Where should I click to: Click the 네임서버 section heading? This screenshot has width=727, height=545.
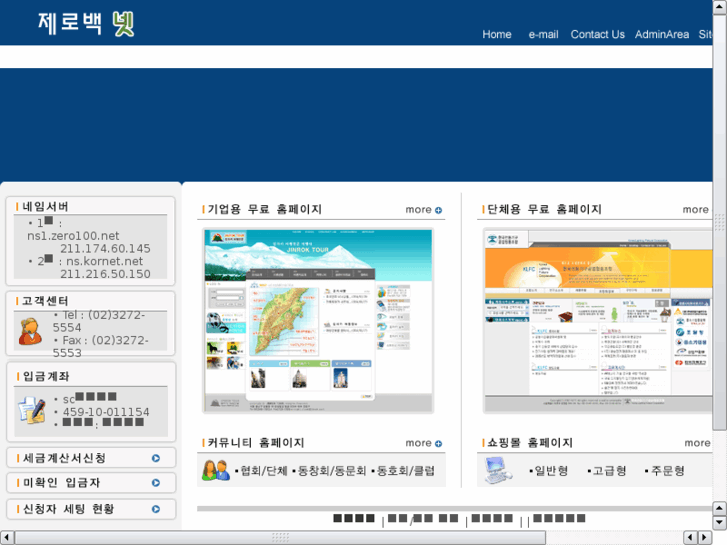click(x=45, y=206)
